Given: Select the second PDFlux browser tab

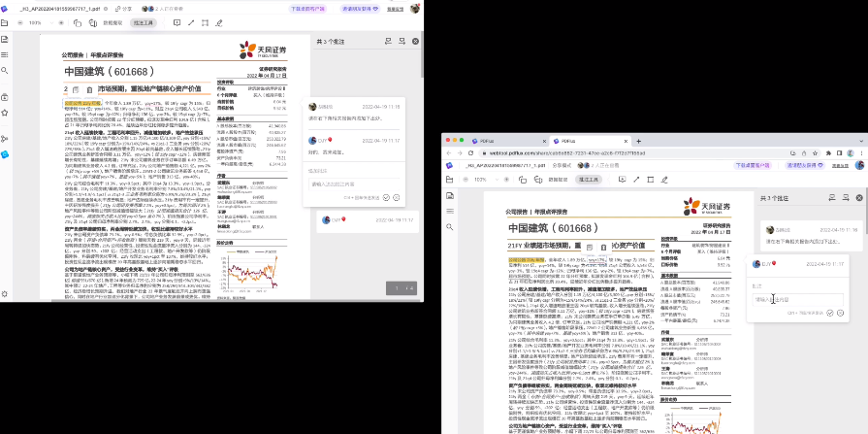Looking at the screenshot, I should pyautogui.click(x=590, y=141).
